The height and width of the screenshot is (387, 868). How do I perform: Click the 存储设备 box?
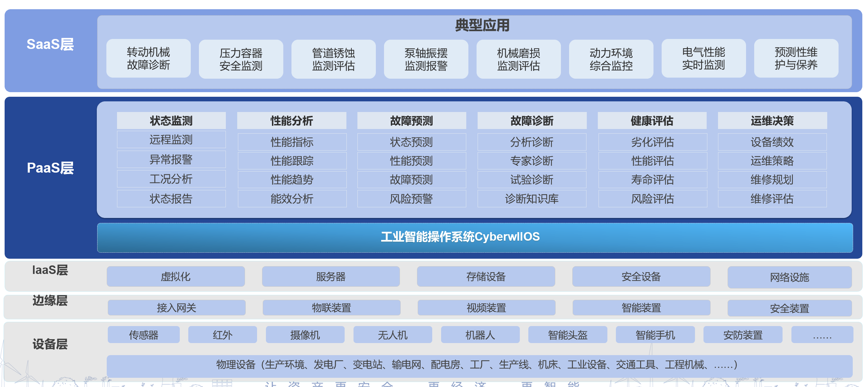(486, 276)
